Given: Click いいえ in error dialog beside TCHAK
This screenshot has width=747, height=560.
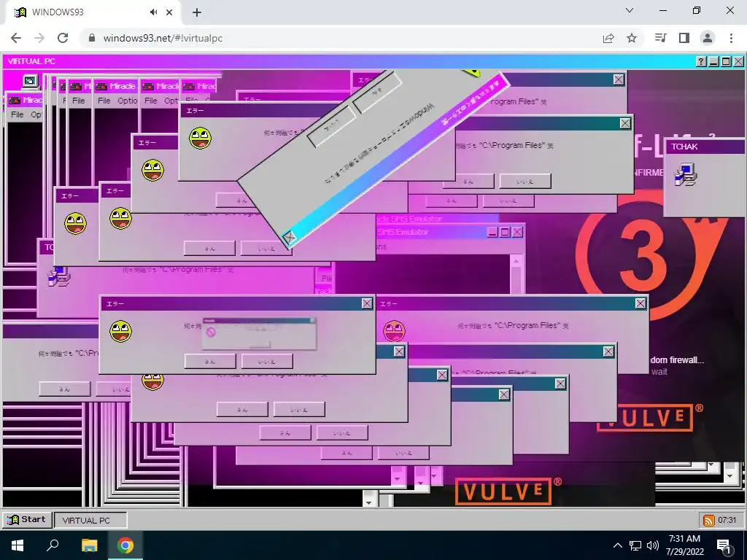Looking at the screenshot, I should coord(525,182).
